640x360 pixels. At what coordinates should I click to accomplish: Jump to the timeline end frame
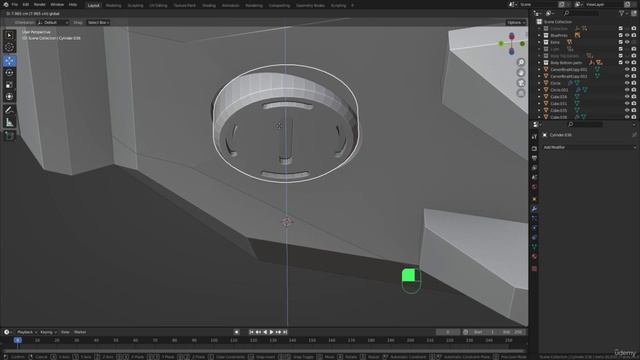click(285, 332)
